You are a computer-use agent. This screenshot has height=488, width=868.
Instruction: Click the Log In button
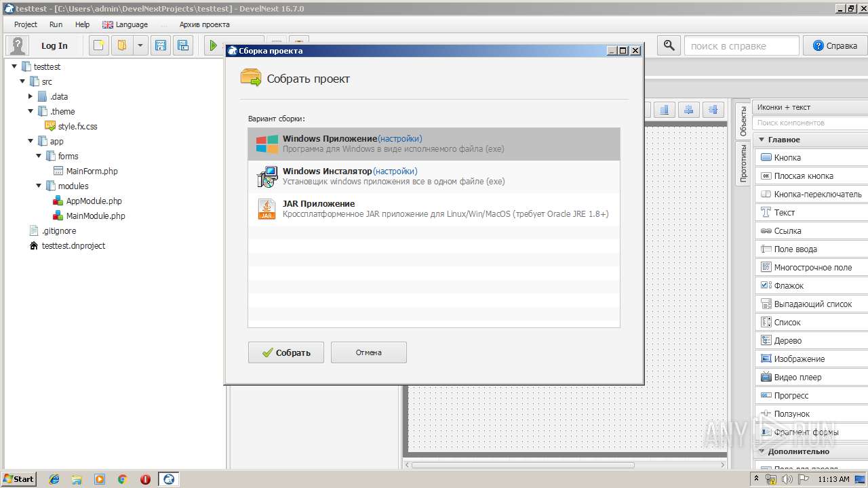(54, 45)
